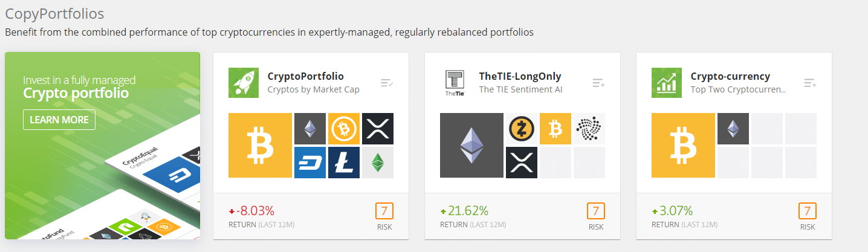Click the risk score 7 badge for CryptoPortfolio
This screenshot has height=252, width=868.
tap(384, 212)
